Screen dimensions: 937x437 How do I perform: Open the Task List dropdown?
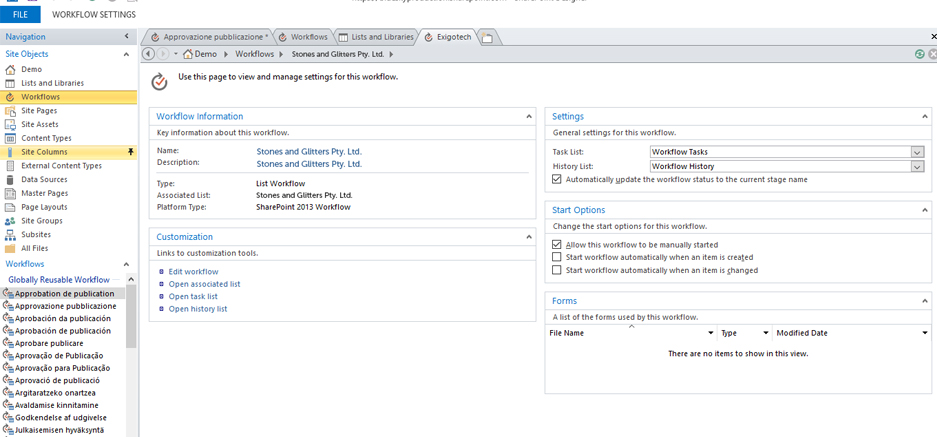(918, 152)
